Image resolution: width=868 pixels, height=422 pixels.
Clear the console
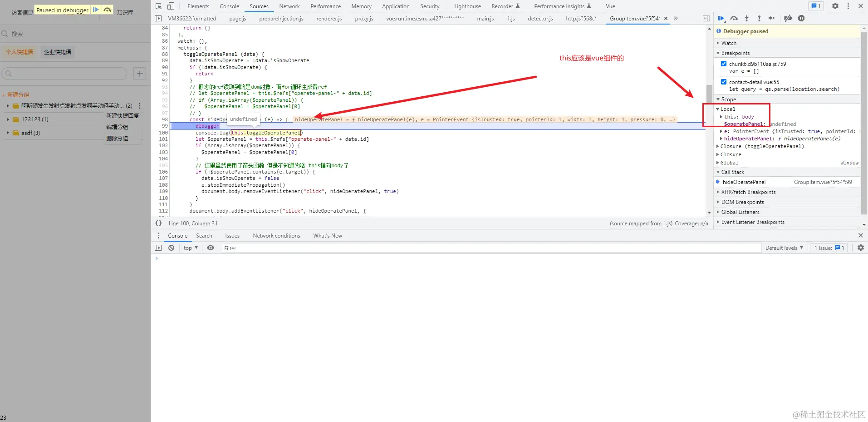click(171, 248)
